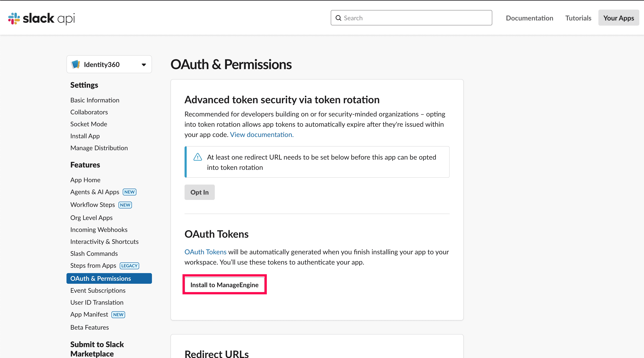Open Tutorials from the top navigation
This screenshot has width=644, height=358.
pyautogui.click(x=578, y=18)
